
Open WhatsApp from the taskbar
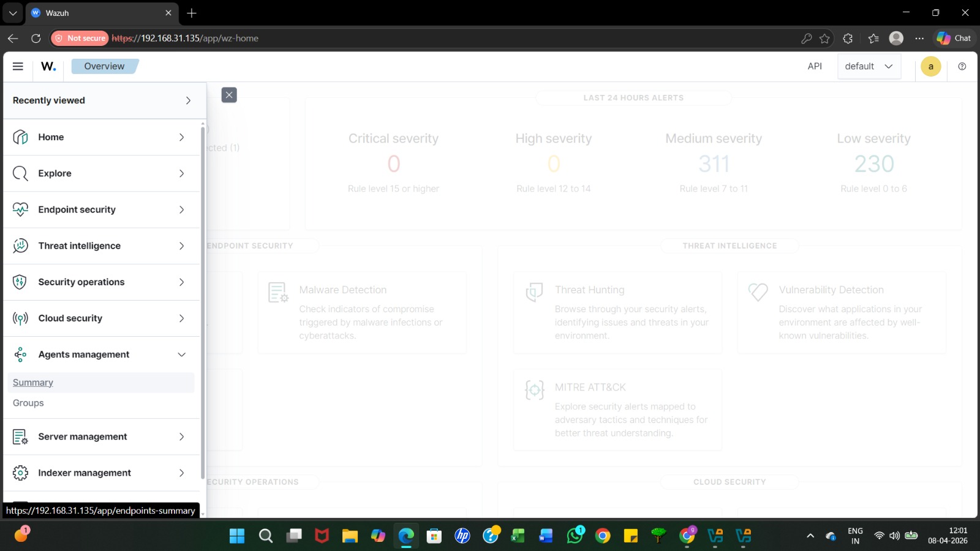tap(575, 536)
